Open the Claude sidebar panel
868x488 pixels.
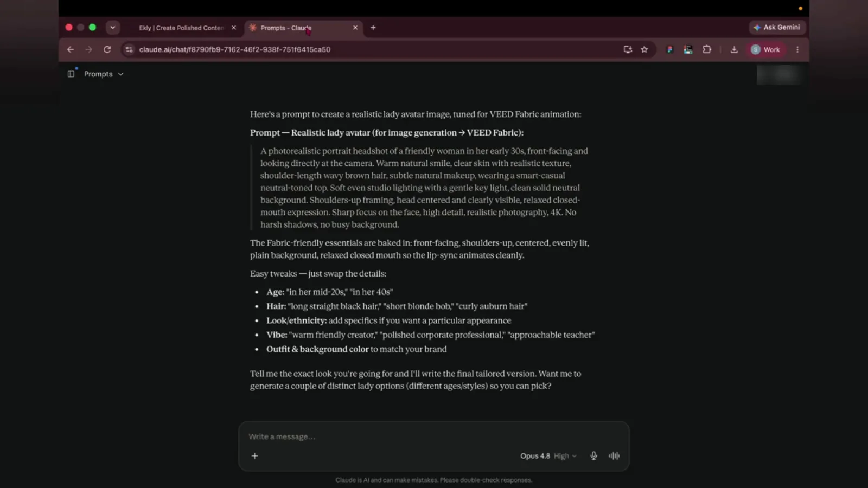pyautogui.click(x=71, y=74)
